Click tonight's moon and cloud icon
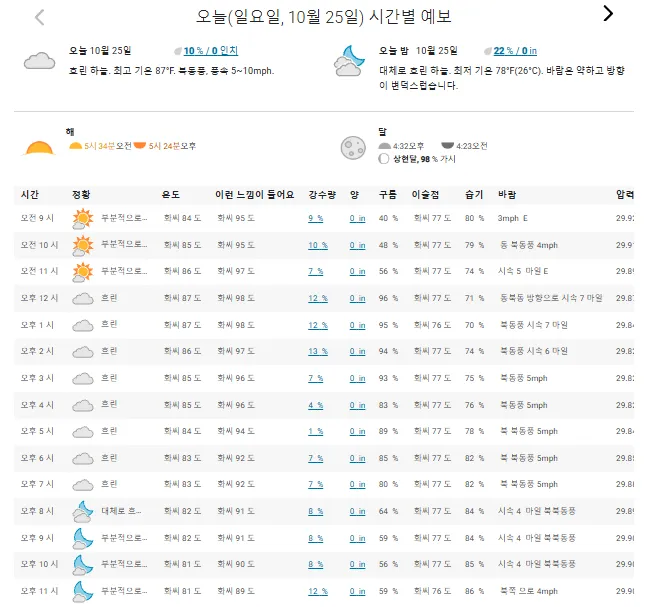The height and width of the screenshot is (607, 661). pos(349,61)
